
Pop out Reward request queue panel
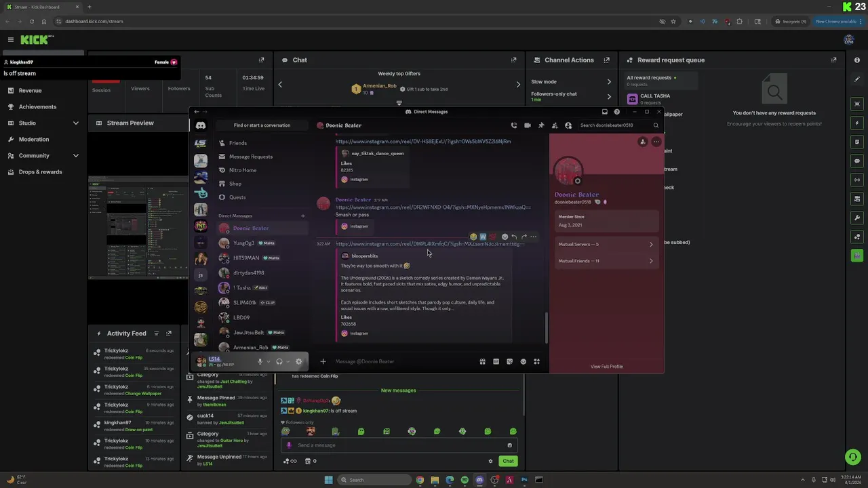coord(833,60)
